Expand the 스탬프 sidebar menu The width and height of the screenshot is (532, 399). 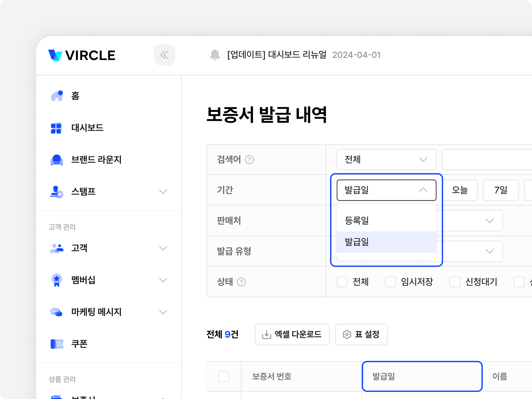(163, 192)
